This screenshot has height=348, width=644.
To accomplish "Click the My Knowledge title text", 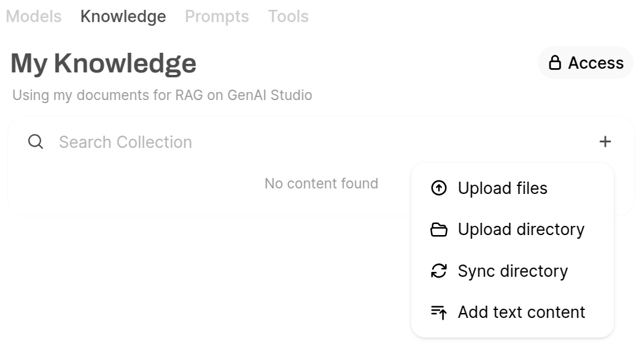I will 104,64.
